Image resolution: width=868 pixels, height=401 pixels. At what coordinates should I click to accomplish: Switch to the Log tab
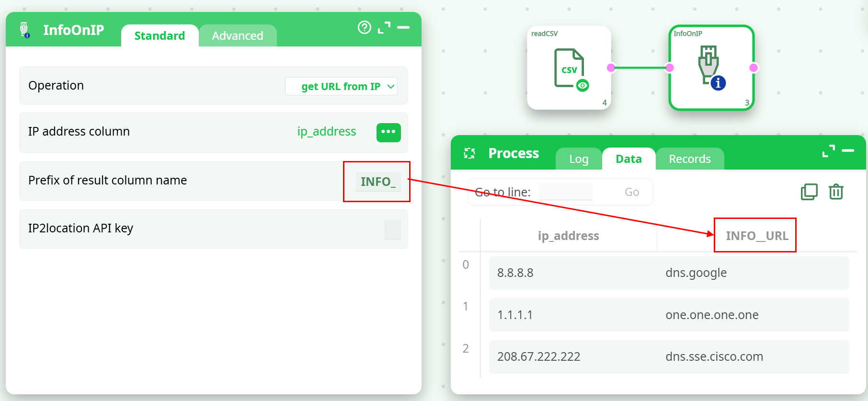point(579,159)
